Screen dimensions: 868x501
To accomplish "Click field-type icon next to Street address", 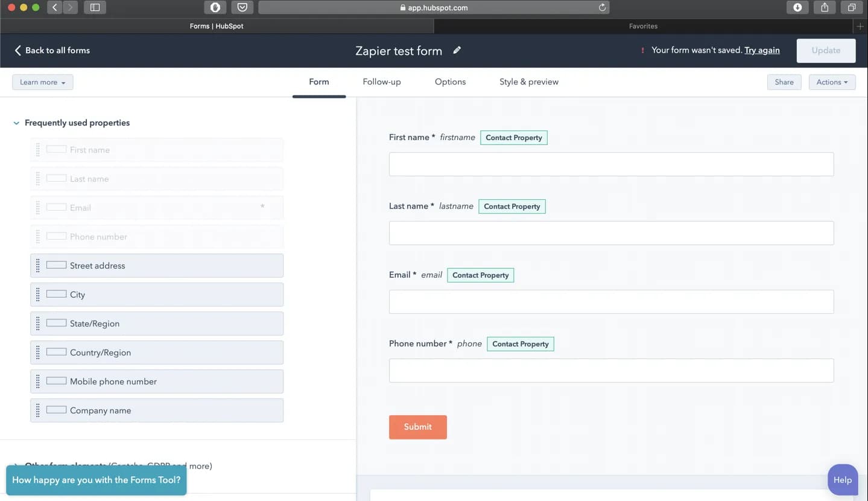I will click(56, 265).
